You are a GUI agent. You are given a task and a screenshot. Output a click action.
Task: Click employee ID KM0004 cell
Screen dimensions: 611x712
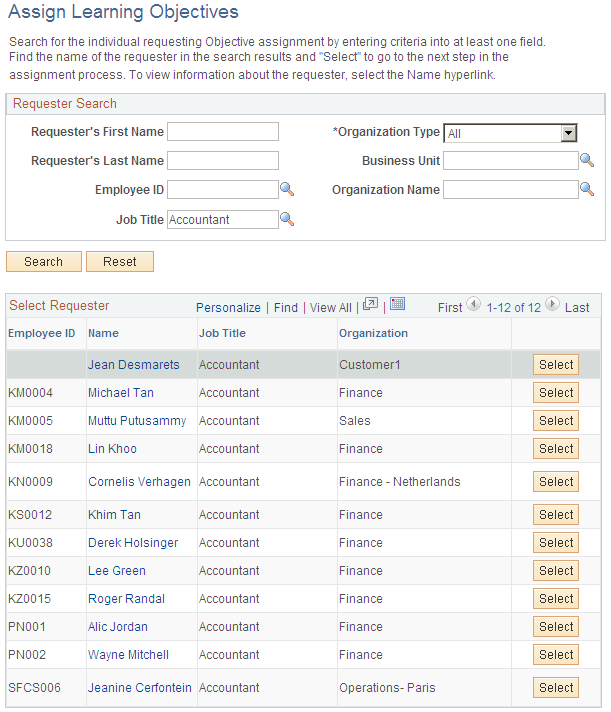coord(30,393)
